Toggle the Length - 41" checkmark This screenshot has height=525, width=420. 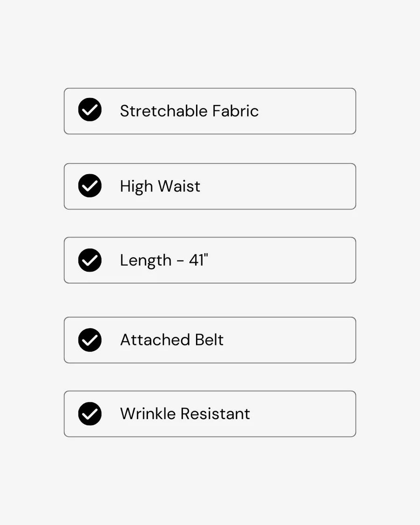(x=90, y=260)
